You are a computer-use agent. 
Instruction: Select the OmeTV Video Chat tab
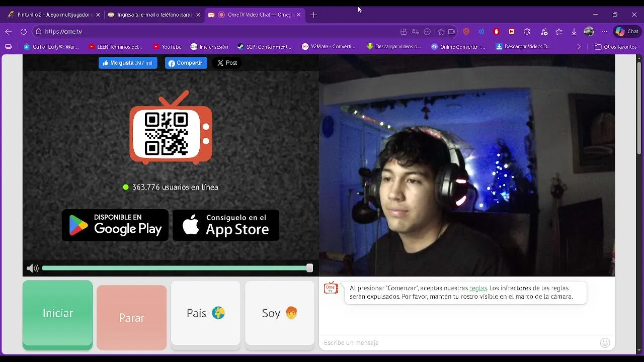[x=254, y=15]
